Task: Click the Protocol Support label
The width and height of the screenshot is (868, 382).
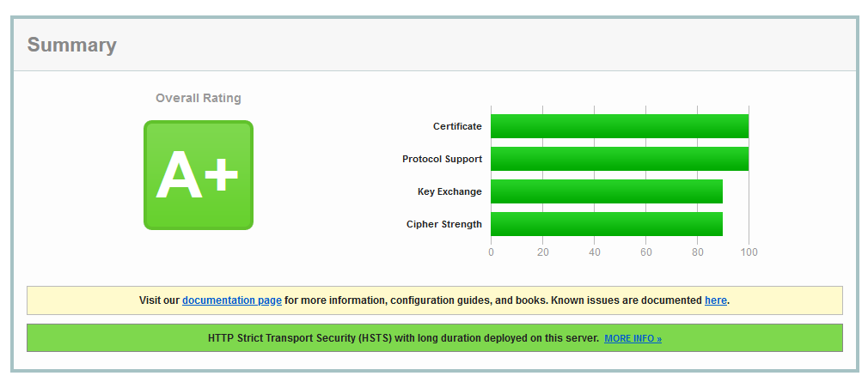Action: coord(442,159)
